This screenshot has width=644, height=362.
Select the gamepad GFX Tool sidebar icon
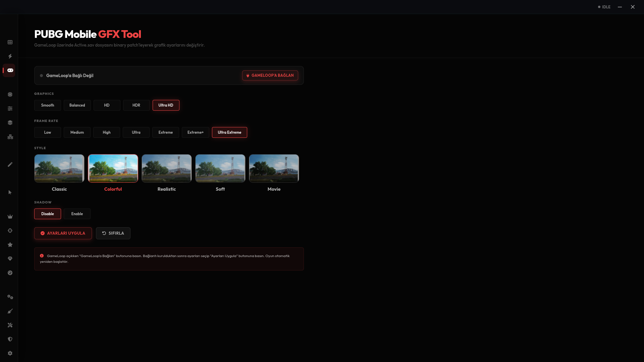[x=10, y=70]
